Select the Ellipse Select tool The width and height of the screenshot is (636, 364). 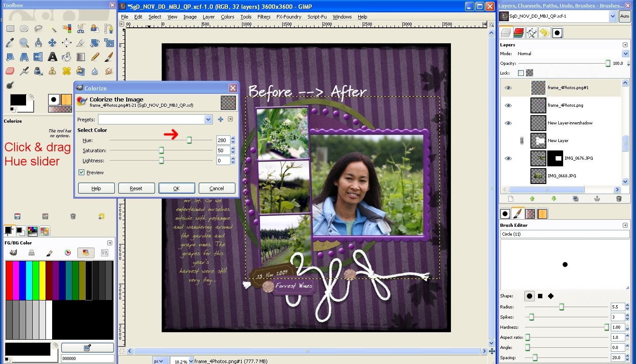(24, 29)
